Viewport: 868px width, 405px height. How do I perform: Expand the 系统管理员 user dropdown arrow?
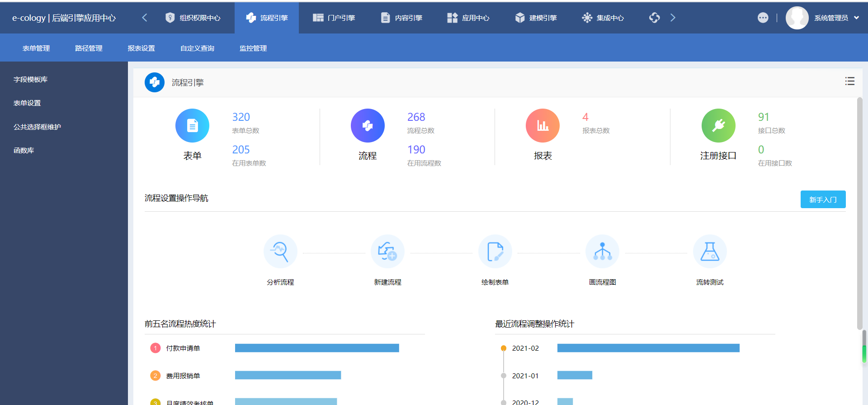(856, 18)
